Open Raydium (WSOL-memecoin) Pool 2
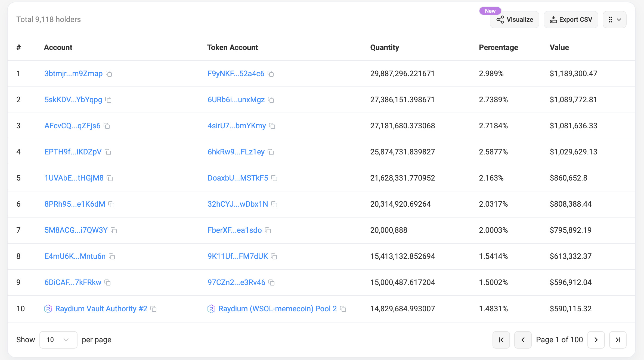The width and height of the screenshot is (644, 360). click(277, 309)
